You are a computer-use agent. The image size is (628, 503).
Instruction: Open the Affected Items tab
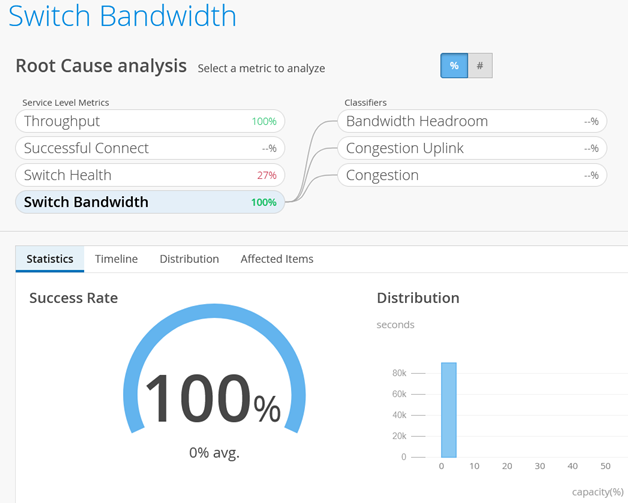click(x=277, y=259)
